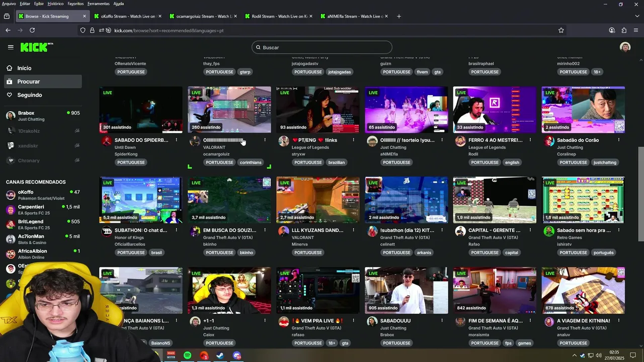Open options menu for SABADO DO SPIDERB... stream
644x362 pixels.
[x=176, y=140]
